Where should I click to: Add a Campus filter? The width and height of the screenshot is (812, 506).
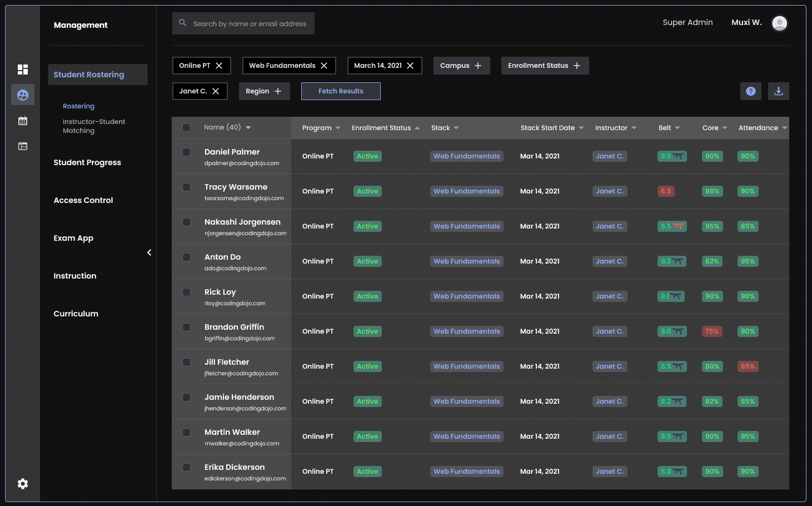pos(461,66)
